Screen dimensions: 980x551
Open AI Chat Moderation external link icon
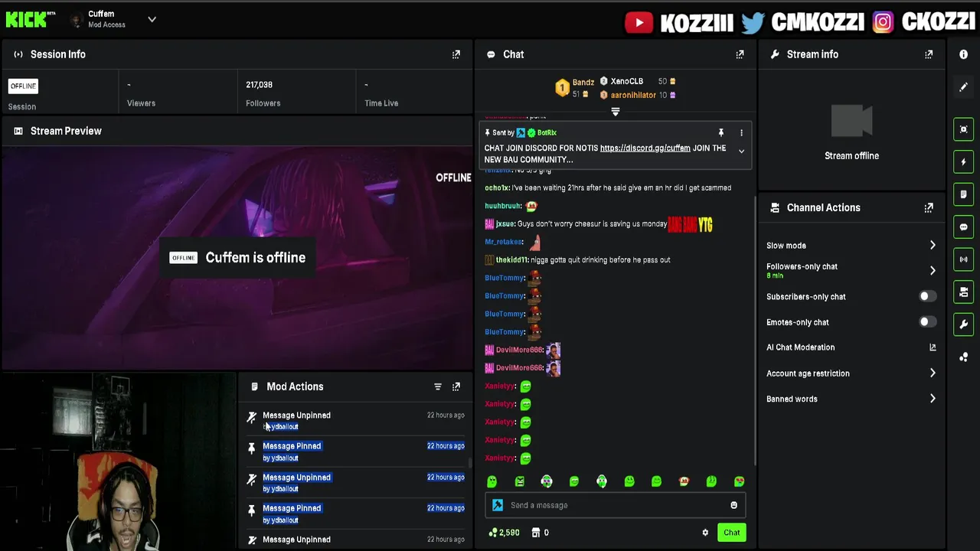coord(933,347)
